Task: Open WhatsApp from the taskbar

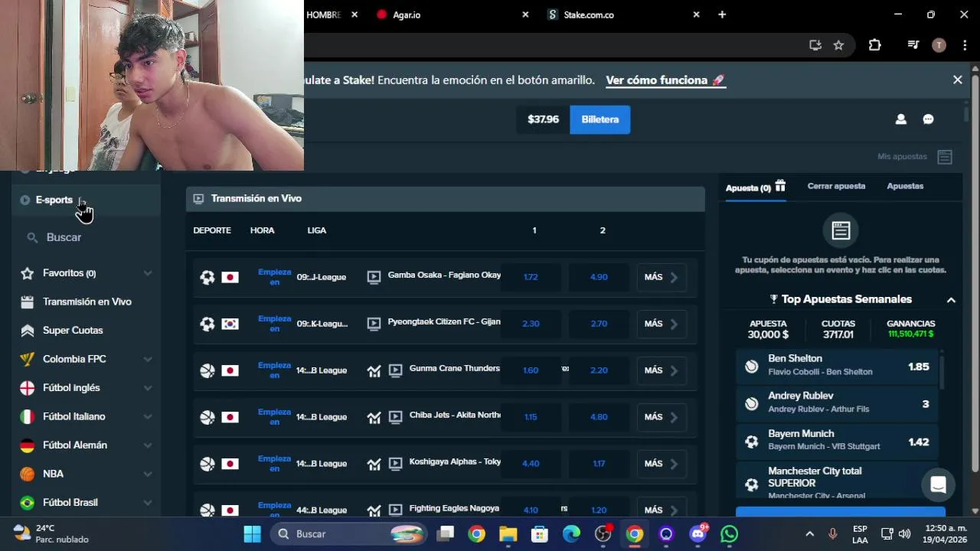Action: coord(730,534)
